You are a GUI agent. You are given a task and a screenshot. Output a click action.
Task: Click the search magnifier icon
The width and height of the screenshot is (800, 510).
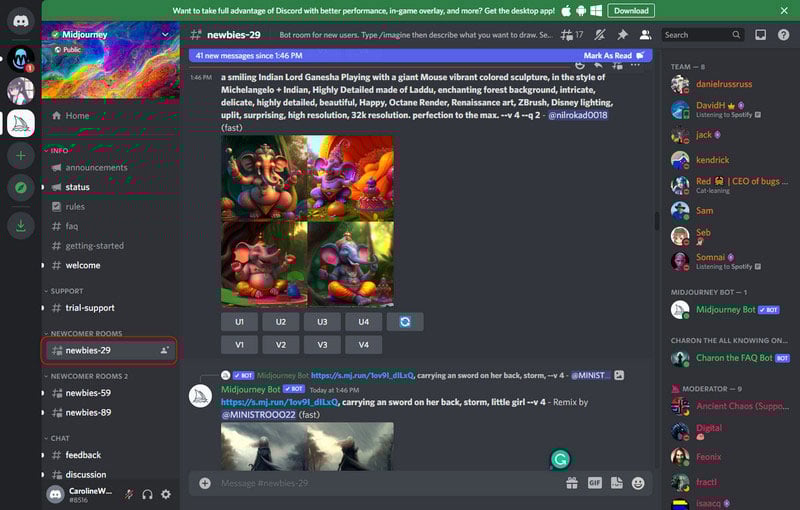[736, 35]
